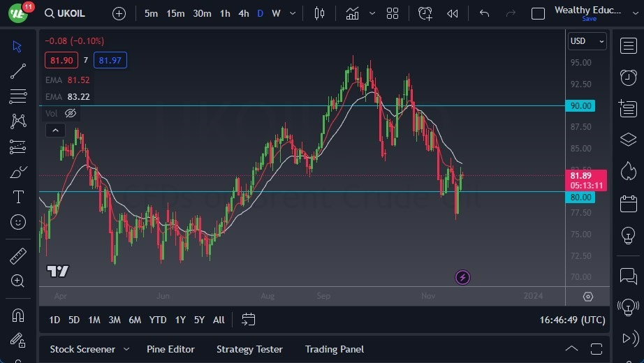Viewport: 644px width, 363px height.
Task: Toggle the fullscreen checkbox square
Action: pyautogui.click(x=538, y=13)
